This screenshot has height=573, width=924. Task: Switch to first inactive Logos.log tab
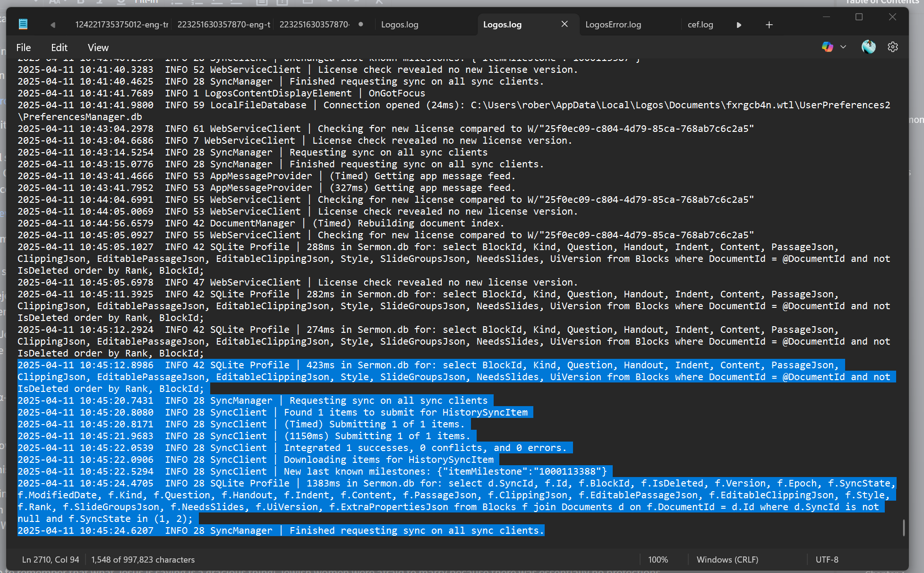click(400, 25)
